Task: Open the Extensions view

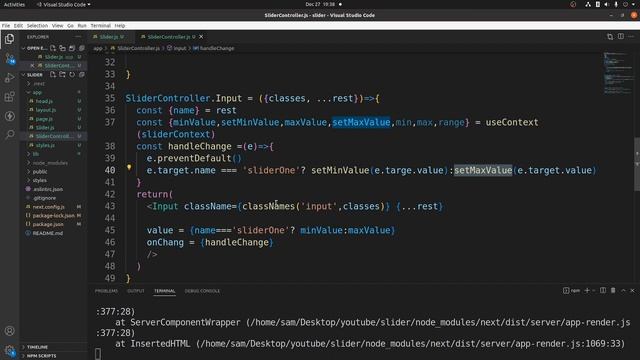Action: pyautogui.click(x=9, y=97)
